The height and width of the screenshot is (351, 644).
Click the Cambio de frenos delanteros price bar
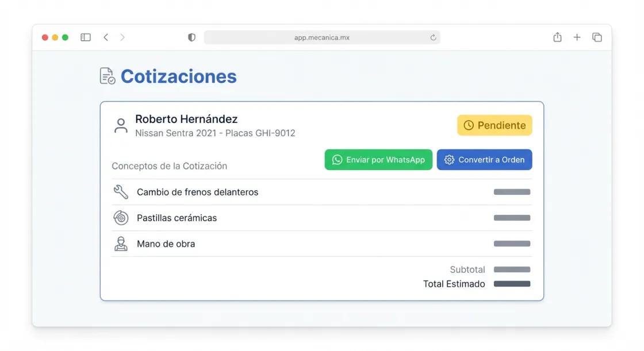pos(511,192)
